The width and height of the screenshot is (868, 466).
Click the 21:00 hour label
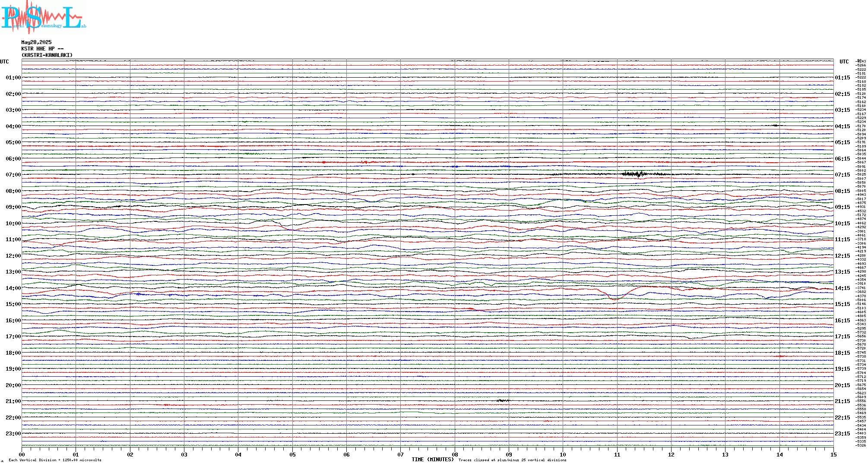tap(13, 401)
